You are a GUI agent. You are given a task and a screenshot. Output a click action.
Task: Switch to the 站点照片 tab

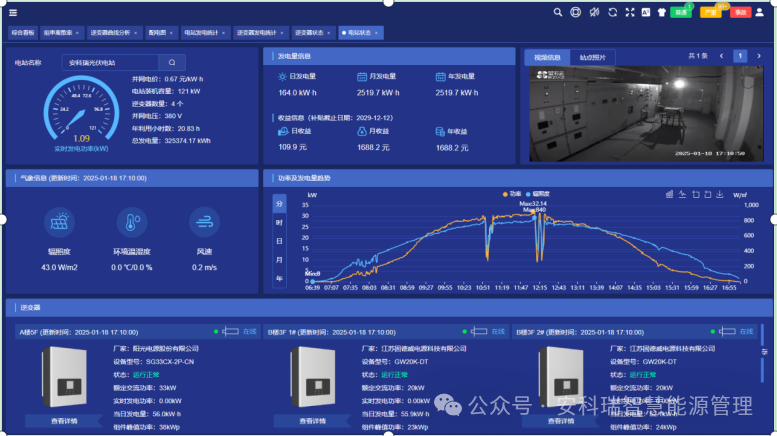coord(592,57)
